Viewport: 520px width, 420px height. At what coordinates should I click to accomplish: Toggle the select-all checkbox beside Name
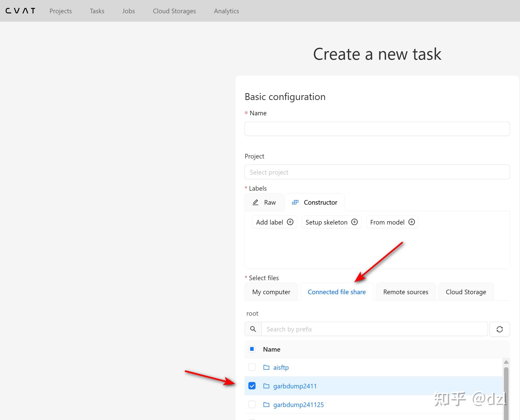252,349
